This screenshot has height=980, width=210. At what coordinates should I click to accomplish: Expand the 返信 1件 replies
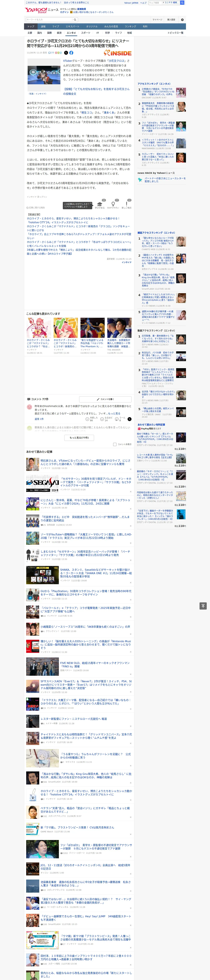[x=39, y=419]
